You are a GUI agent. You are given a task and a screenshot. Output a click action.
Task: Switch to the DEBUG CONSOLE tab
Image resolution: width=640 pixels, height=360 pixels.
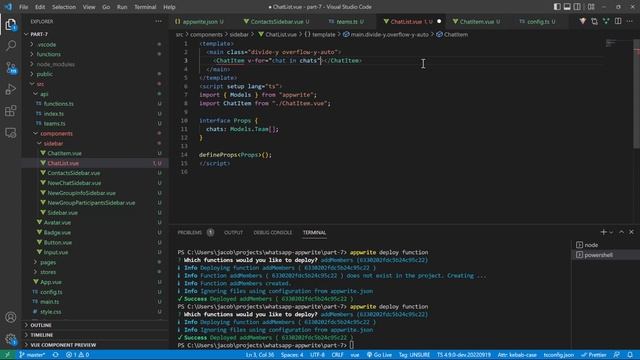[273, 232]
